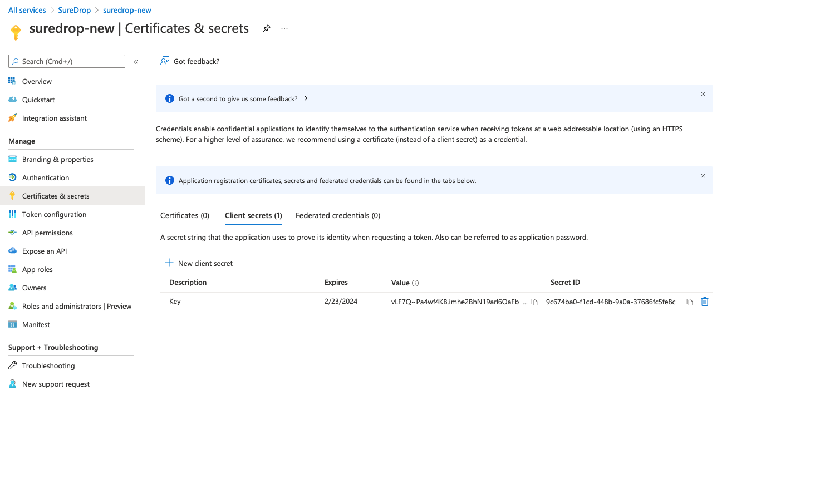The height and width of the screenshot is (504, 820).
Task: Click the Owners people icon
Action: click(x=12, y=288)
